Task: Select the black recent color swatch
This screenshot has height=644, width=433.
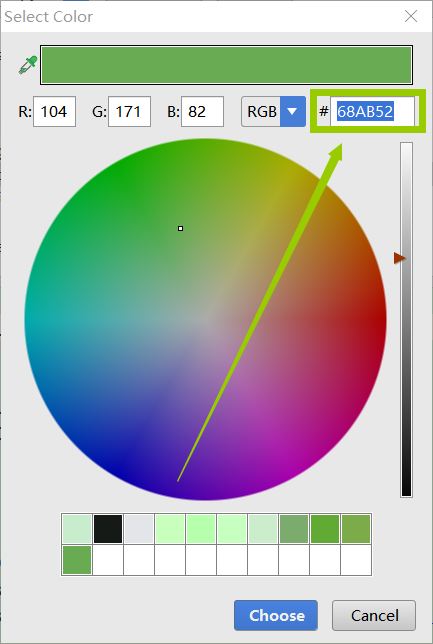Action: (x=108, y=529)
